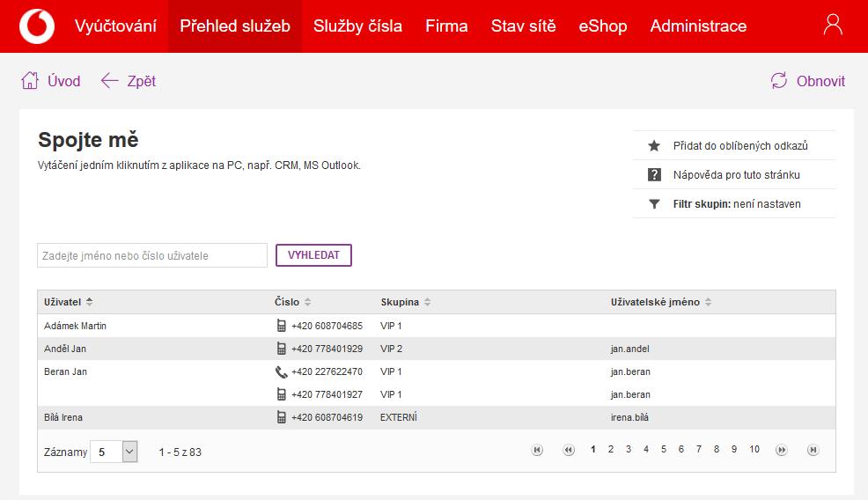868x500 pixels.
Task: Click the Úvod home link
Action: coord(63,81)
